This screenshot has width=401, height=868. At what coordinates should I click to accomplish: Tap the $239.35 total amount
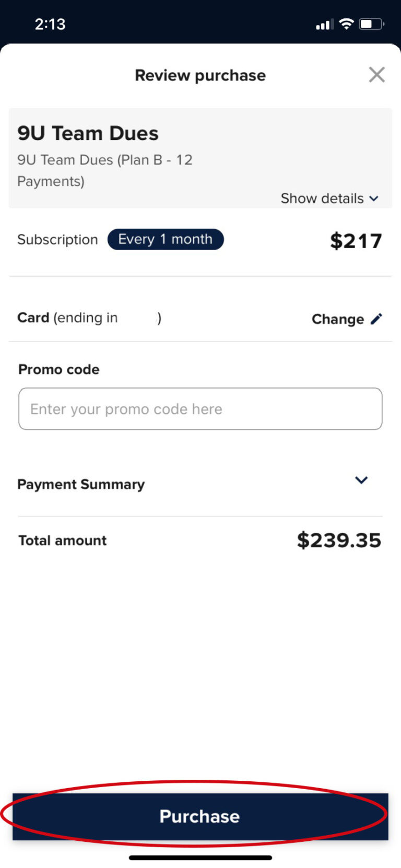tap(339, 541)
